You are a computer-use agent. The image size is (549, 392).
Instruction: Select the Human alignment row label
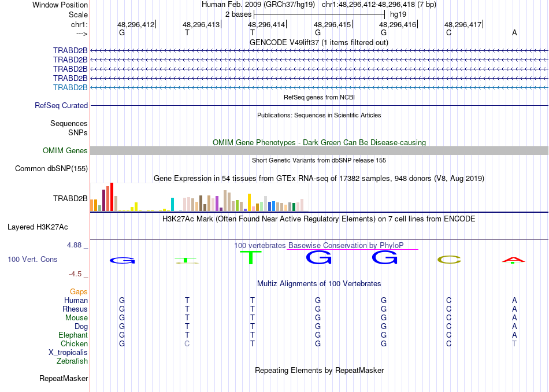(x=76, y=300)
